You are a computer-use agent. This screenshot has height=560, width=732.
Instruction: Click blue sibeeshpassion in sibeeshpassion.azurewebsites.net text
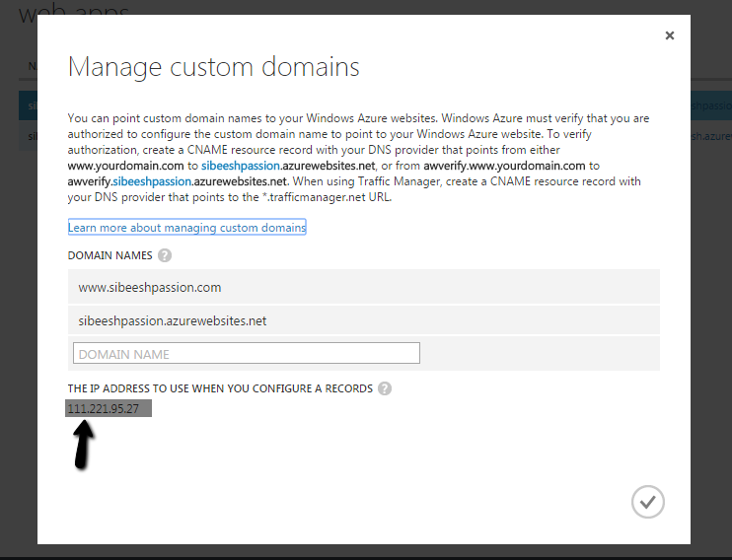[241, 167]
